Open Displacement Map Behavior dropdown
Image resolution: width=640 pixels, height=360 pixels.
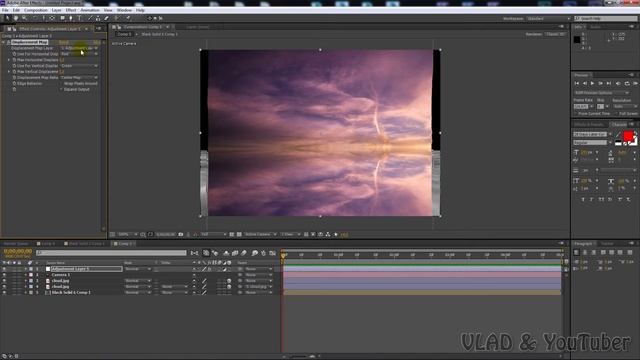(80, 78)
